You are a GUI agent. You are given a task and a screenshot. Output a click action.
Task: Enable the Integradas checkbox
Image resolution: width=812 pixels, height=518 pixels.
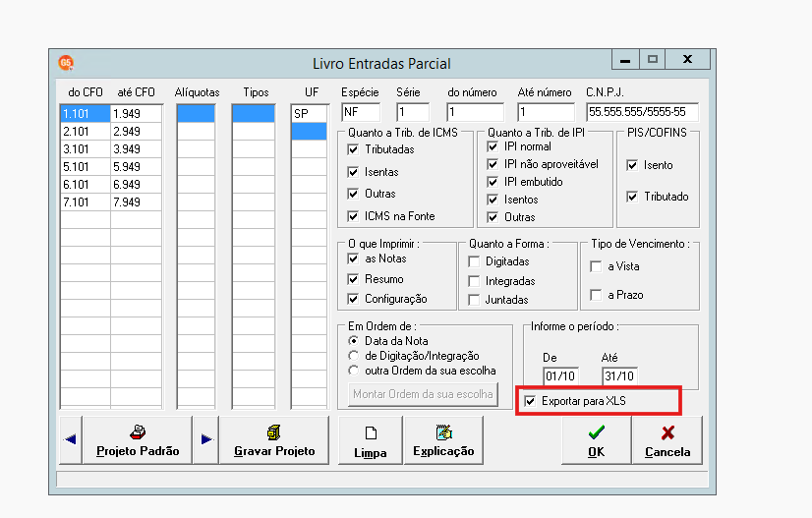[473, 281]
